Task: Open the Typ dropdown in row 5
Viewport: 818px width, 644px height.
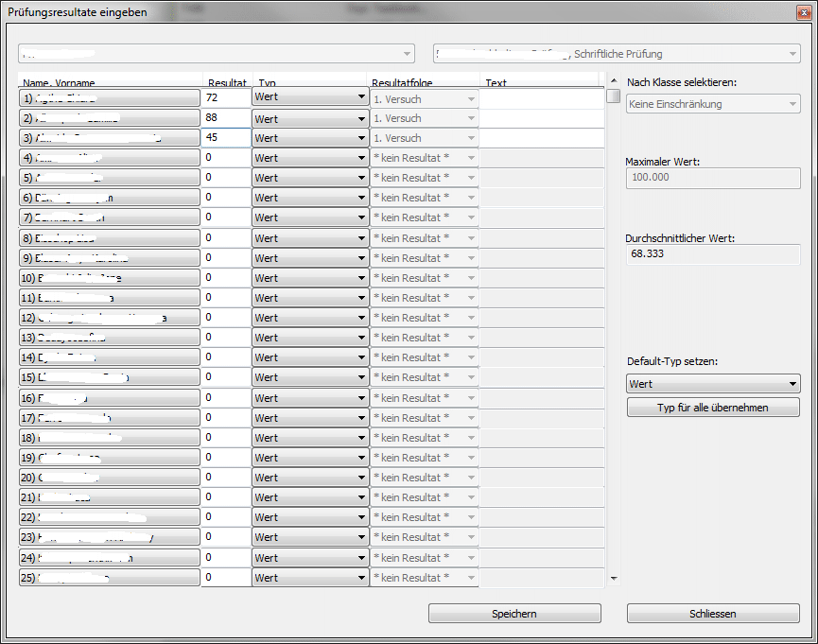Action: point(310,178)
